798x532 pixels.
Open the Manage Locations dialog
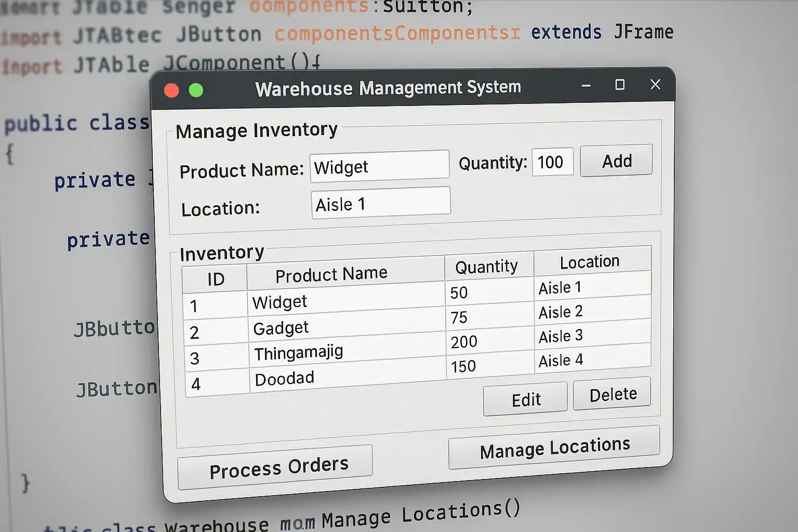(x=554, y=448)
